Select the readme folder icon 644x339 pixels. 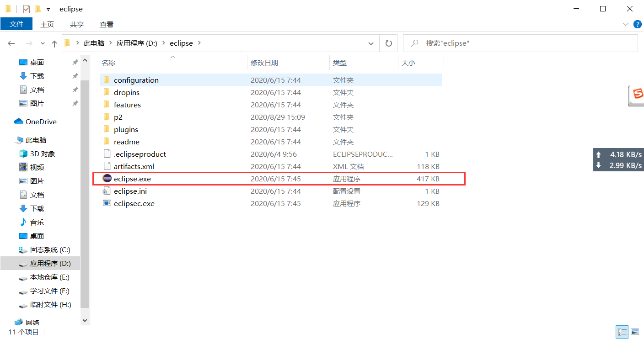pos(107,142)
